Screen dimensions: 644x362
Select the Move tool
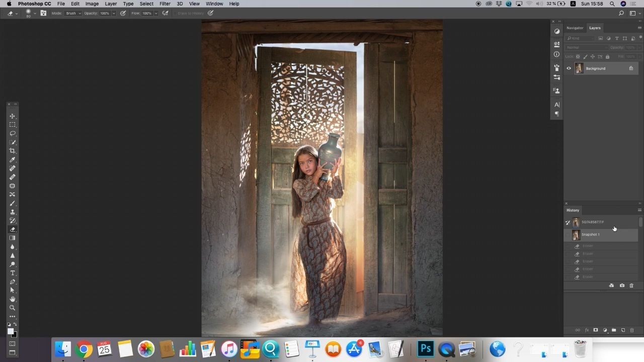(13, 116)
